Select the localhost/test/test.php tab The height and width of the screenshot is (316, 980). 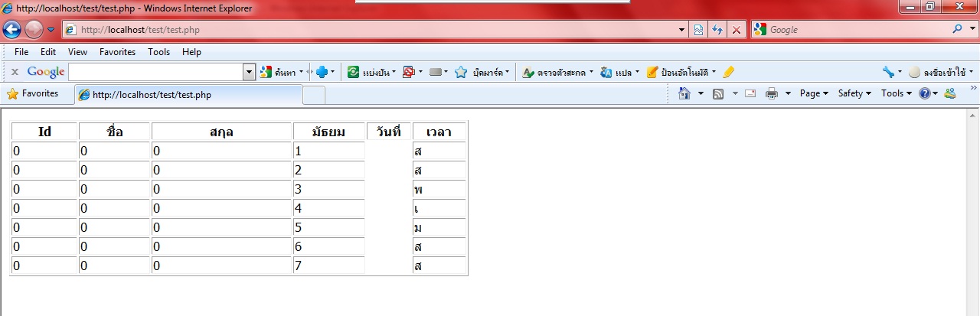[188, 95]
